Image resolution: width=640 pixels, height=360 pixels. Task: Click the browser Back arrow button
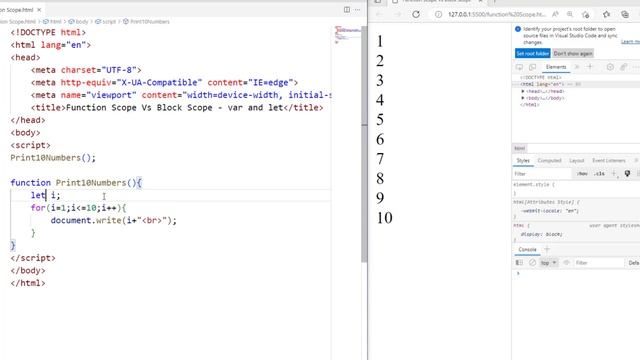[379, 14]
